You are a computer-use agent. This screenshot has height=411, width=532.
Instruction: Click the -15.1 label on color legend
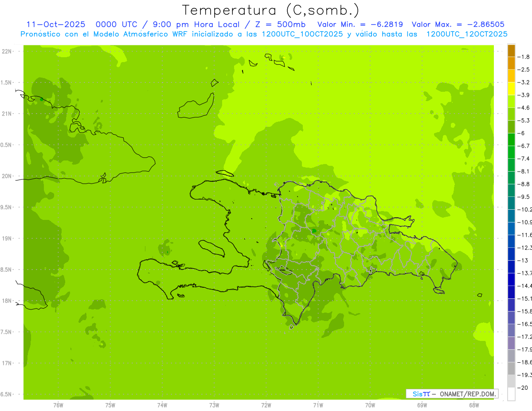pyautogui.click(x=525, y=298)
